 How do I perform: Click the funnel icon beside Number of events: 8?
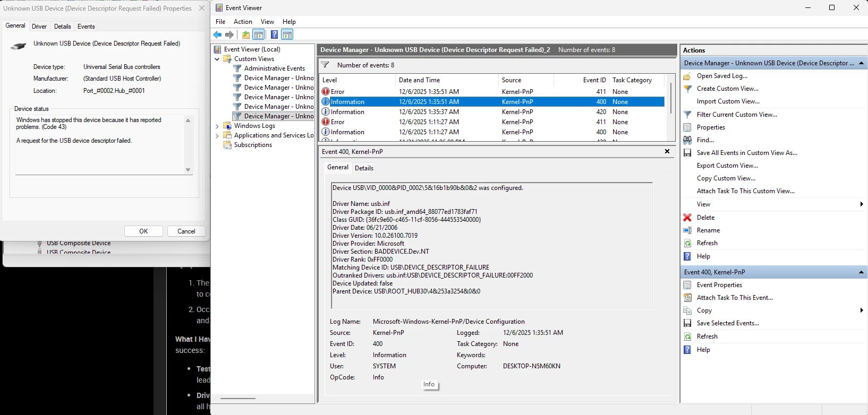(x=325, y=65)
